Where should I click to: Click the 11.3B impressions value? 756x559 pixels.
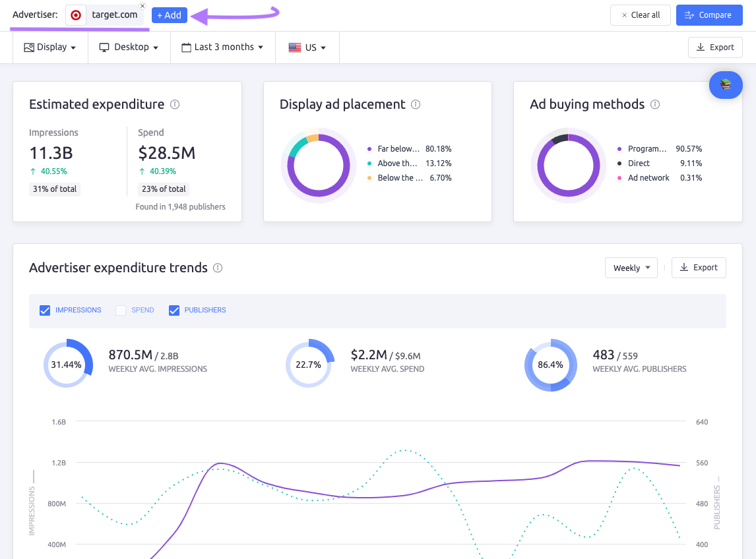pos(51,153)
